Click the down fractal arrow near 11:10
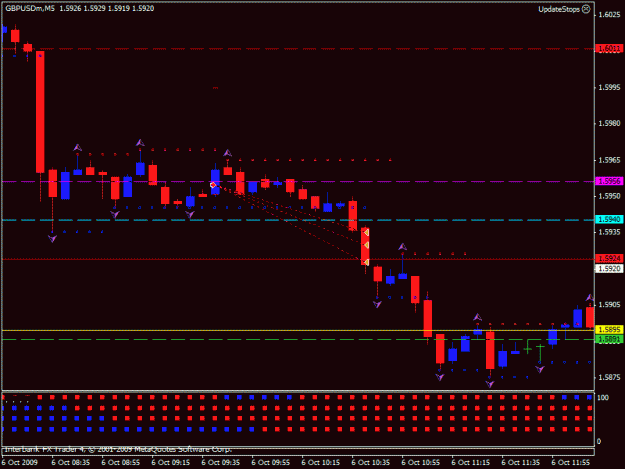Viewport: 625px width, 469px height. [440, 377]
